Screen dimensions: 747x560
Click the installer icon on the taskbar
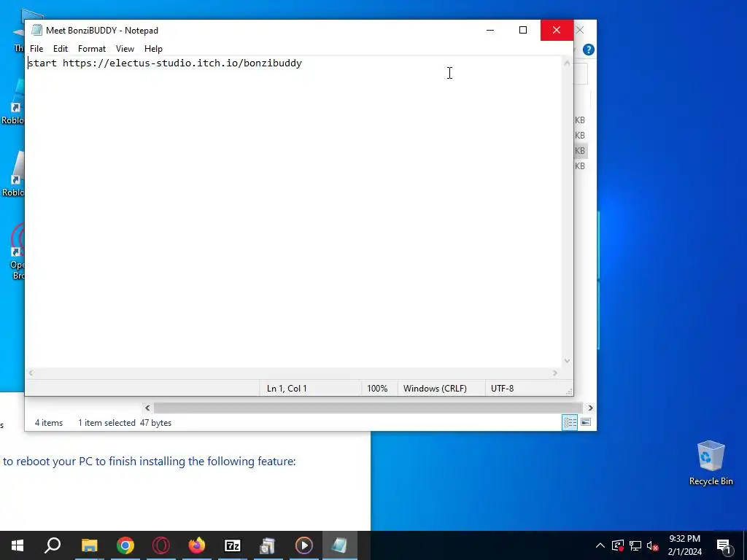[268, 545]
